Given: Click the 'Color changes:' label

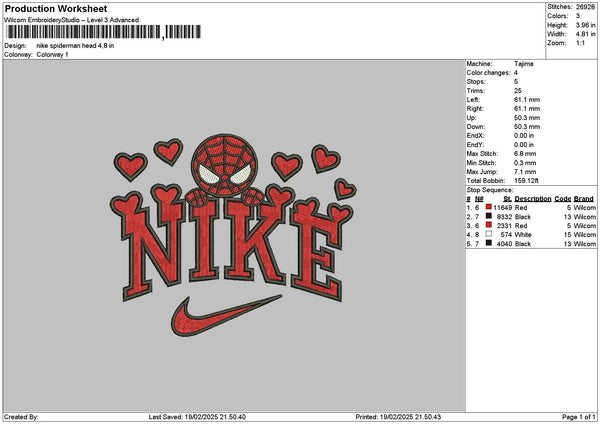Looking at the screenshot, I should 488,73.
